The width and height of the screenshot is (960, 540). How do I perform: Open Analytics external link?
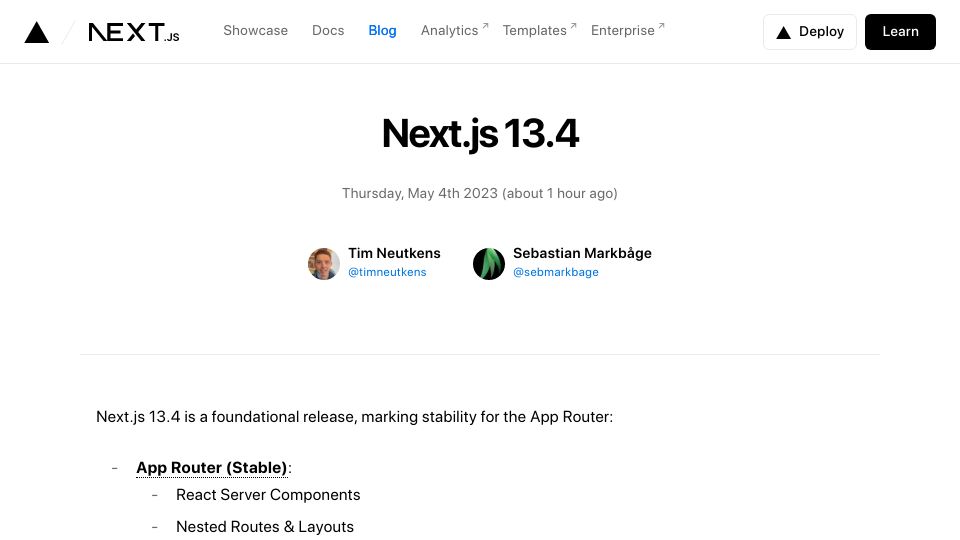coord(454,31)
